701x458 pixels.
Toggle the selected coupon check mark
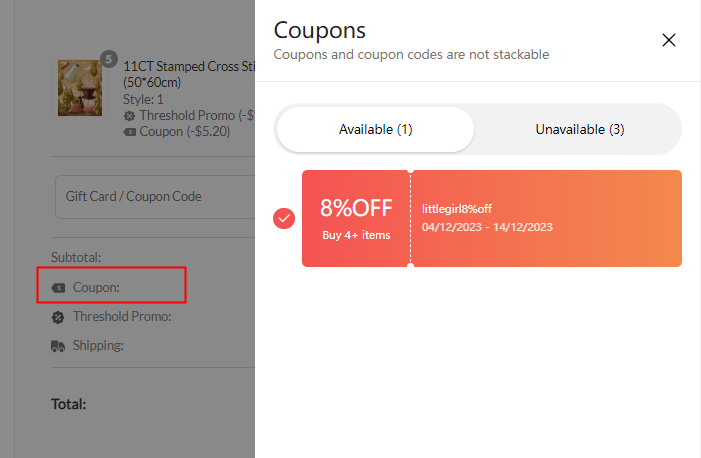[x=284, y=218]
